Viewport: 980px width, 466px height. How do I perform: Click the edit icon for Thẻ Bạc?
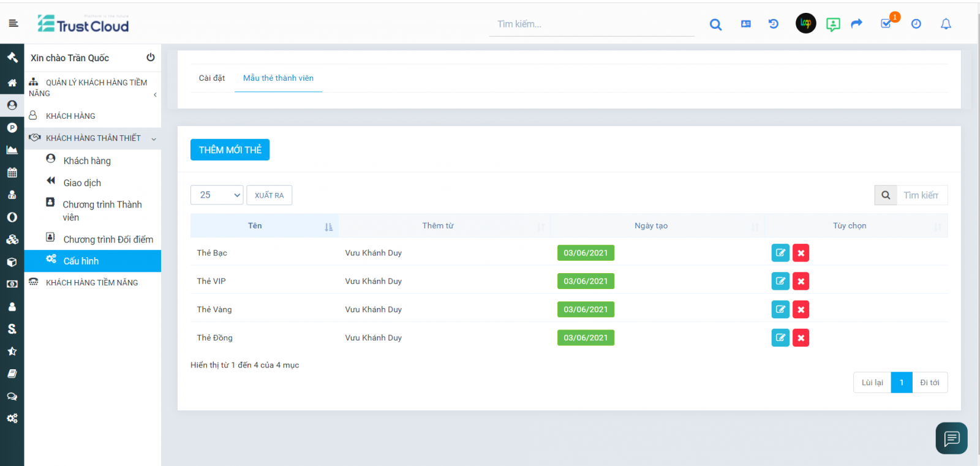(780, 253)
